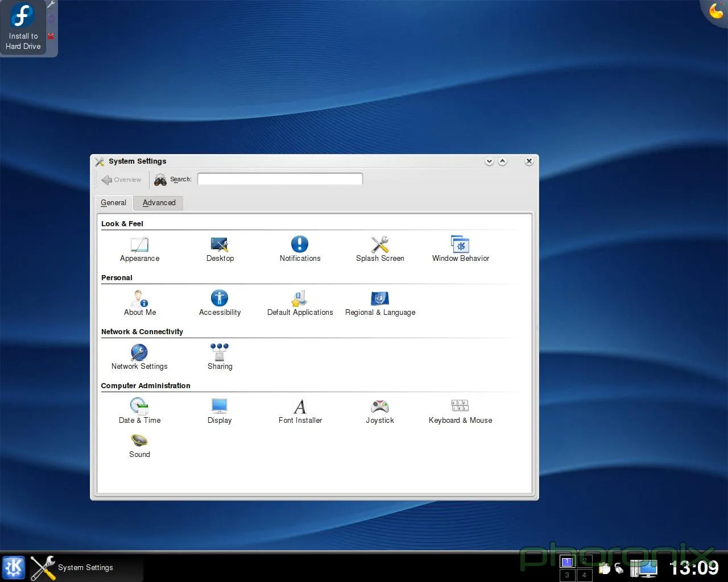The height and width of the screenshot is (582, 728).
Task: Open the Sharing module
Action: click(220, 357)
